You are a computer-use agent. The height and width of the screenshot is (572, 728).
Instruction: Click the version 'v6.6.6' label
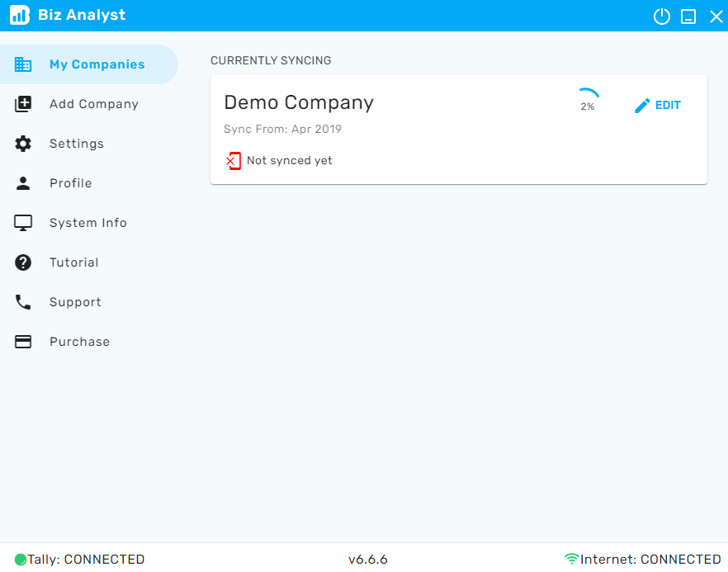[x=368, y=560]
